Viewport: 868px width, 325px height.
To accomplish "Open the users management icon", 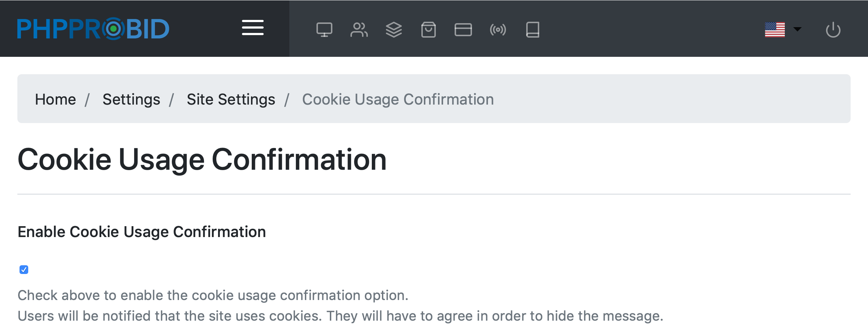I will point(359,30).
